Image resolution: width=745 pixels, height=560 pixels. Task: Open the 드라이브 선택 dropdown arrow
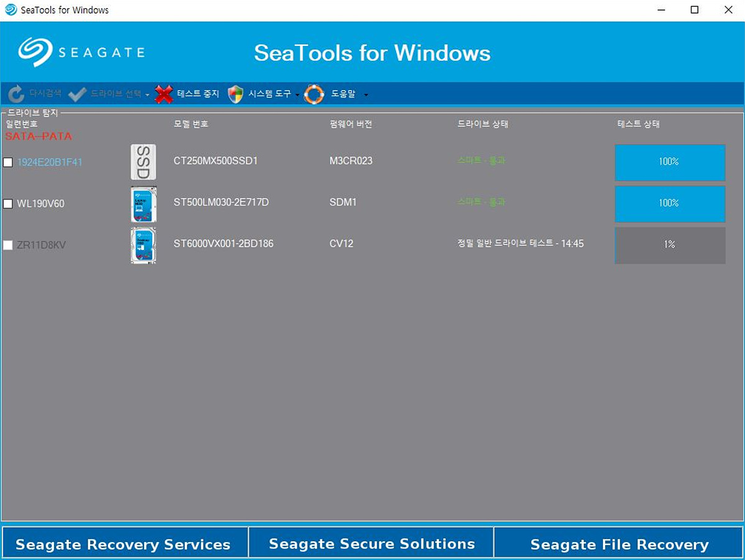[x=147, y=95]
